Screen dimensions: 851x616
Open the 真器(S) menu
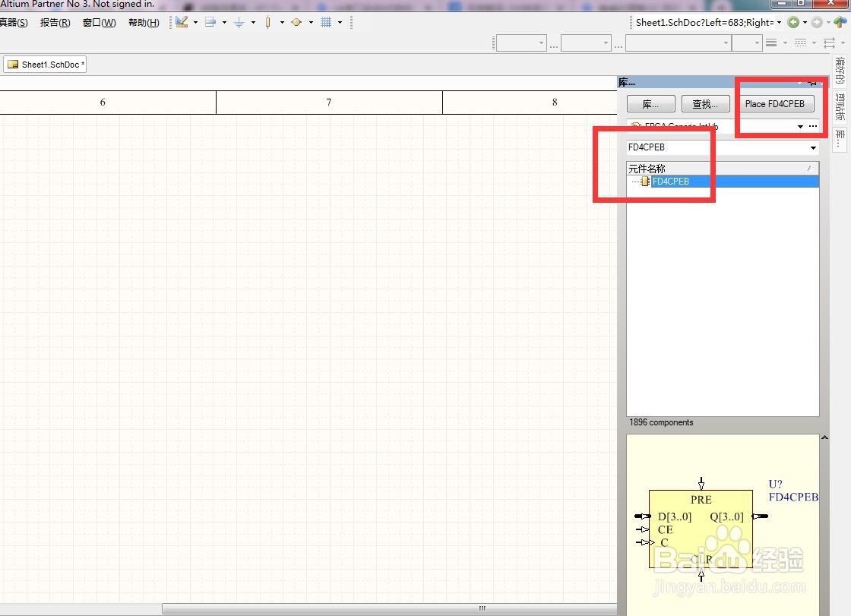click(14, 22)
